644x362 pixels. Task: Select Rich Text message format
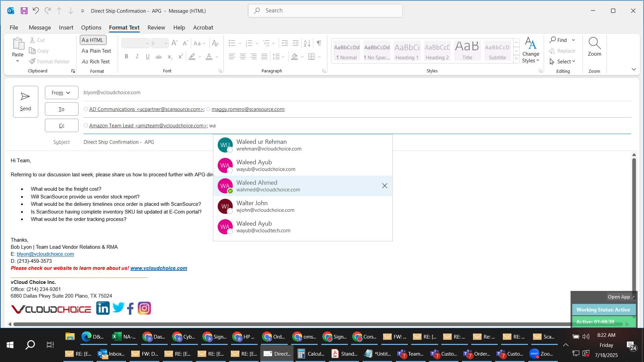[x=96, y=61]
